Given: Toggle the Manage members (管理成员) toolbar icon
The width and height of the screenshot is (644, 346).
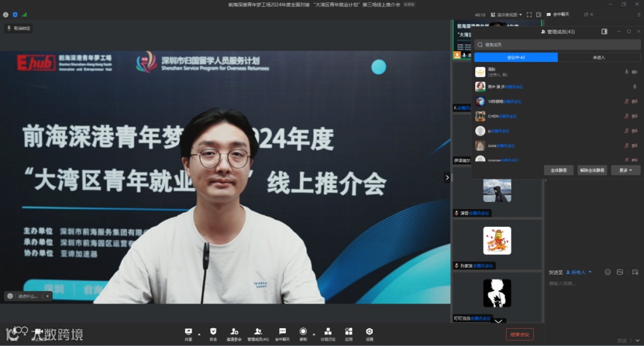Looking at the screenshot, I should click(x=258, y=334).
